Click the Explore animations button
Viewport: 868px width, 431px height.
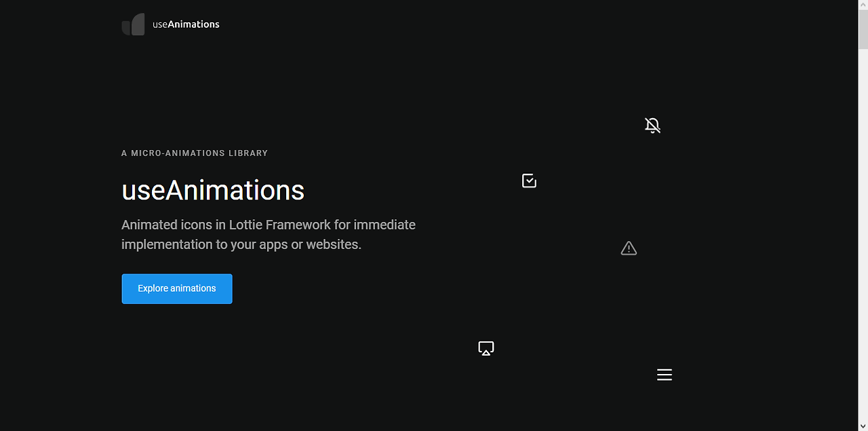click(177, 288)
